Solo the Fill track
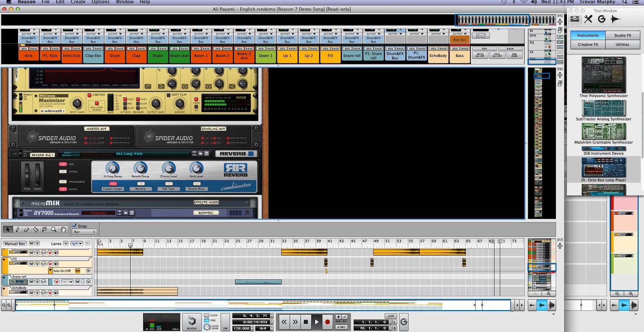This screenshot has width=644, height=332. coord(37,264)
